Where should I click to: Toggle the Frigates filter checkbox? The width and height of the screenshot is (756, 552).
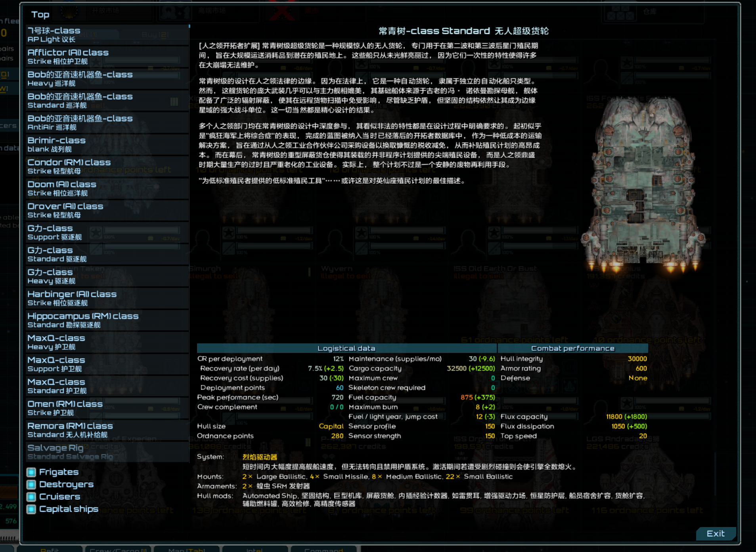(32, 471)
